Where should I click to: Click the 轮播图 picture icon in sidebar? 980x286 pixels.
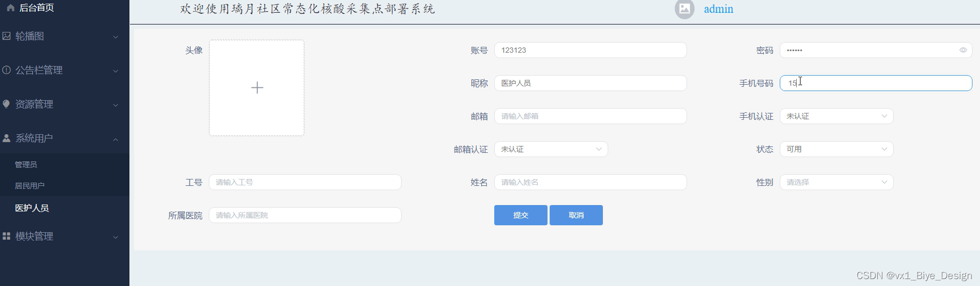click(x=6, y=36)
